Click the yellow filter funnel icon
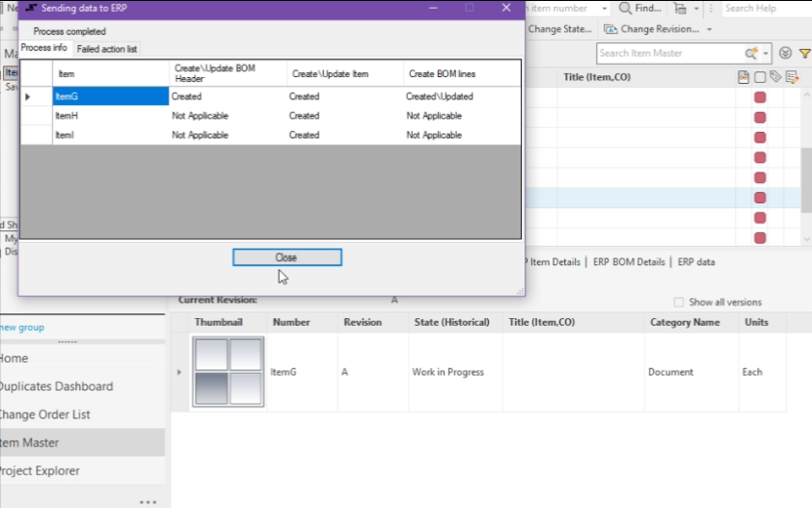This screenshot has width=812, height=508. pyautogui.click(x=804, y=54)
